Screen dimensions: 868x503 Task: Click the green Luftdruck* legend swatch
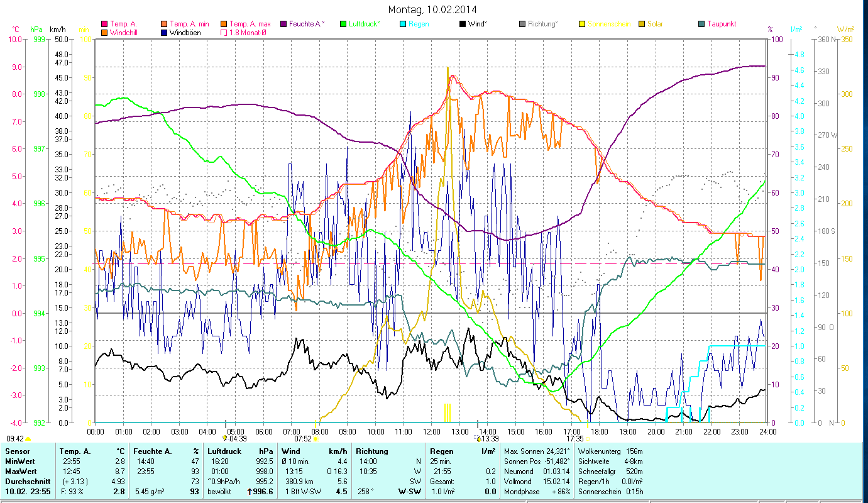click(343, 24)
